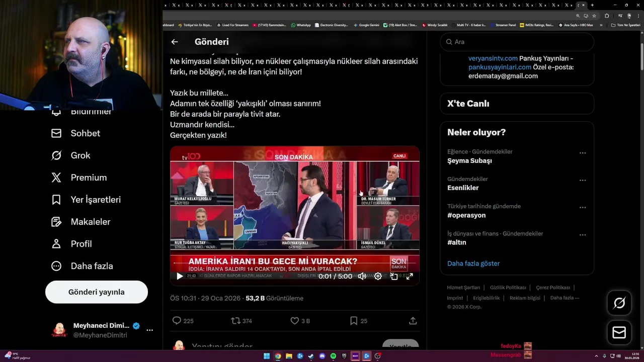Image resolution: width=644 pixels, height=362 pixels.
Task: Open account options next to Meyhaneci Dimitri
Action: [x=149, y=330]
